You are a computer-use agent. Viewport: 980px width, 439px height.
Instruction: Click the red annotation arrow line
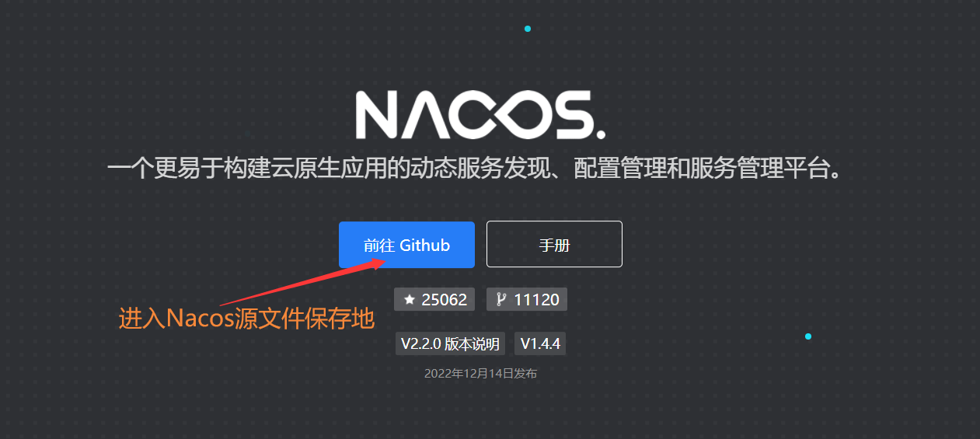303,282
